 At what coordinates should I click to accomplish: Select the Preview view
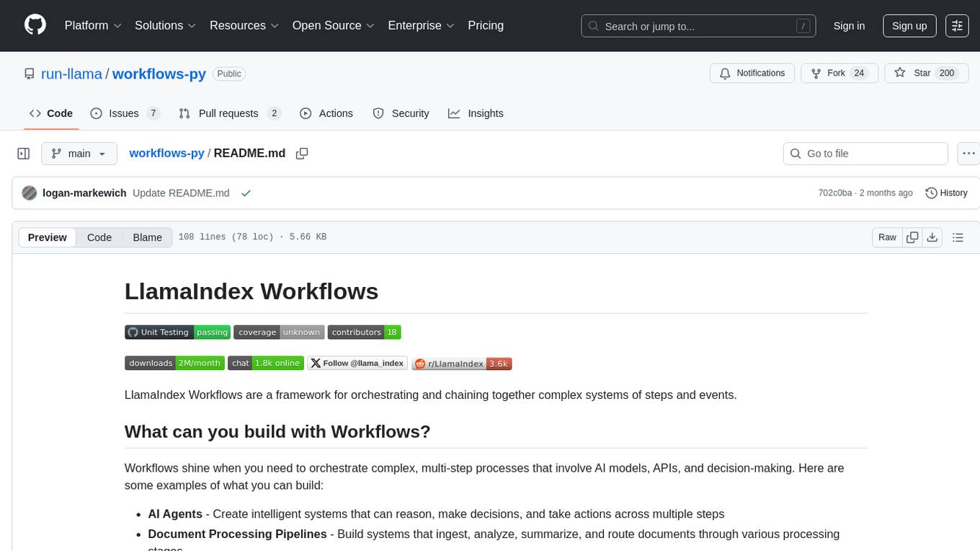point(48,237)
